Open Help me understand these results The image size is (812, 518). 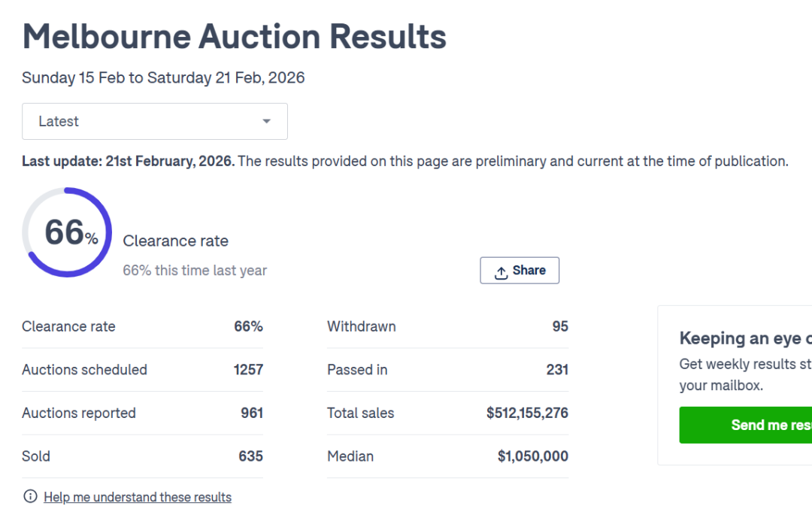(138, 497)
